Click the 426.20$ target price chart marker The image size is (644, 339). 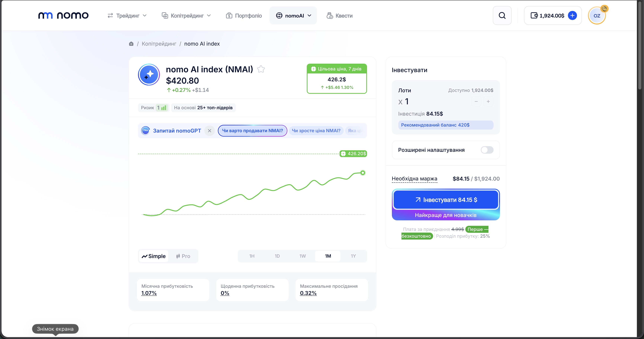click(x=353, y=153)
